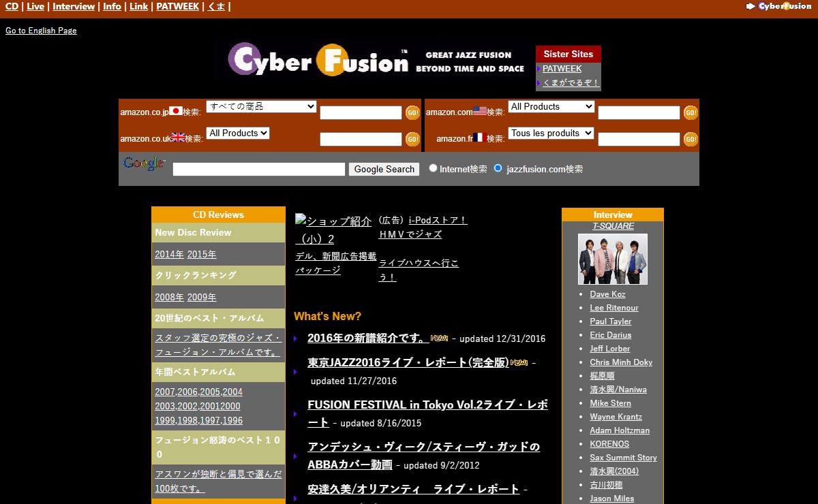Click GO button for amazon.co.uk search

(x=412, y=140)
